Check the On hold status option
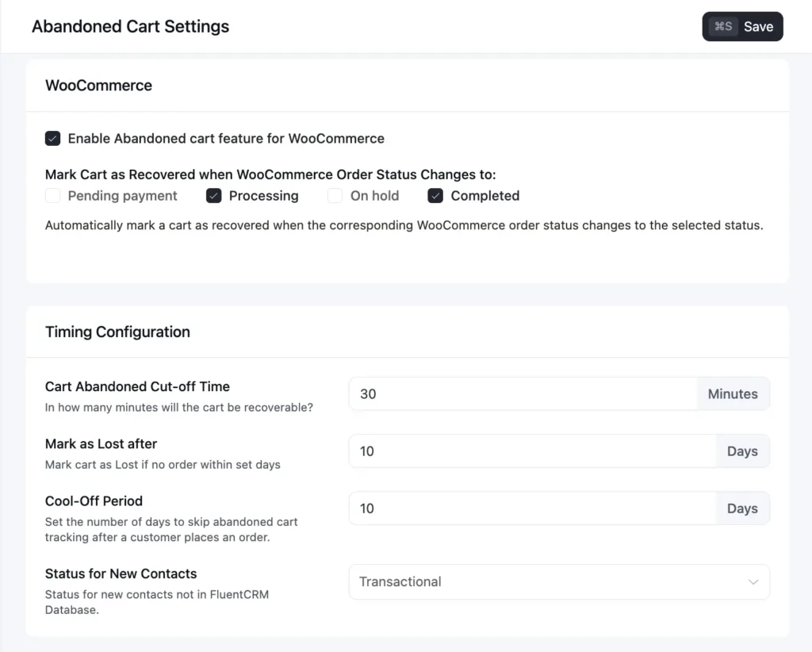Screen dimensions: 812x652 pos(335,195)
